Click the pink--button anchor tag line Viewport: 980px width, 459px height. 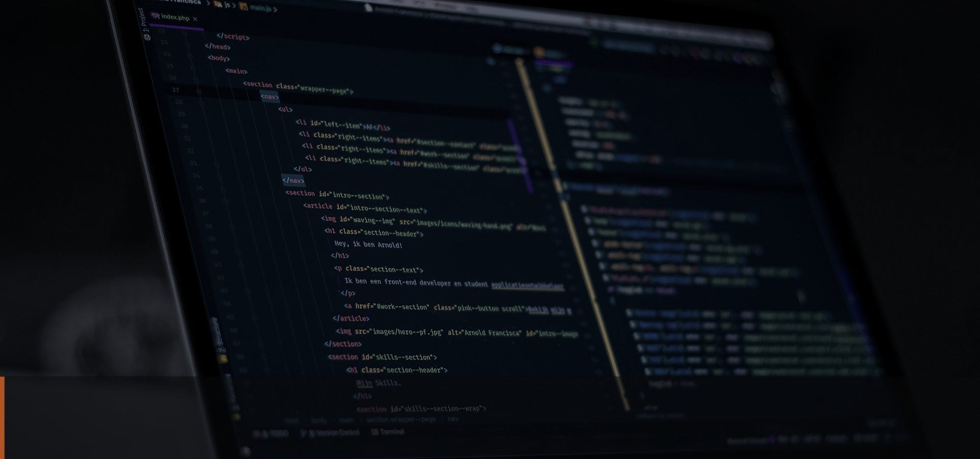pyautogui.click(x=458, y=308)
